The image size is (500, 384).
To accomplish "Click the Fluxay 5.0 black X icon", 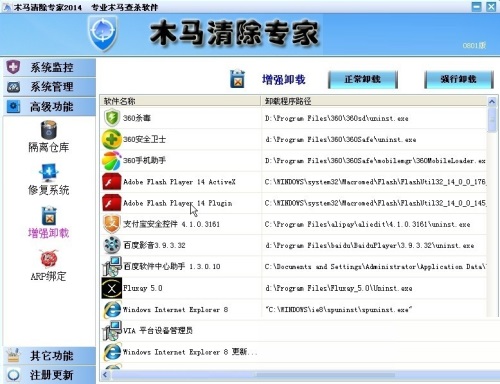I will pos(112,288).
